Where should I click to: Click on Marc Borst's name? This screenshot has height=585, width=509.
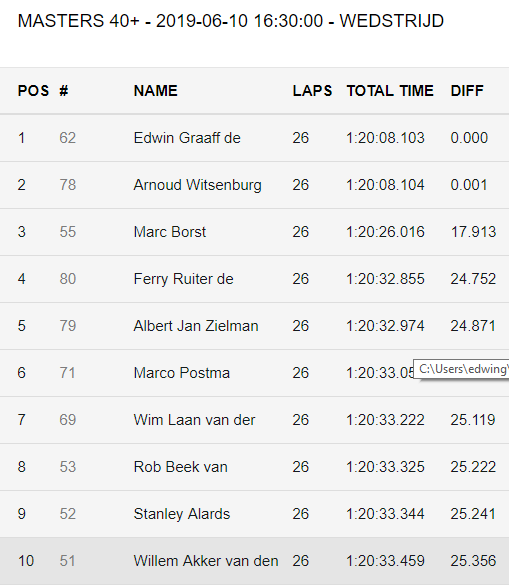pos(170,232)
